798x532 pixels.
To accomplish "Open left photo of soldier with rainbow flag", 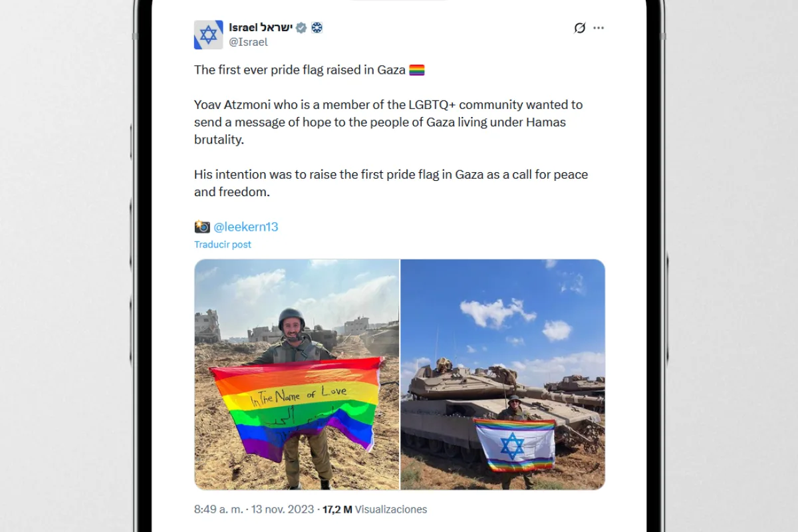I will (297, 374).
